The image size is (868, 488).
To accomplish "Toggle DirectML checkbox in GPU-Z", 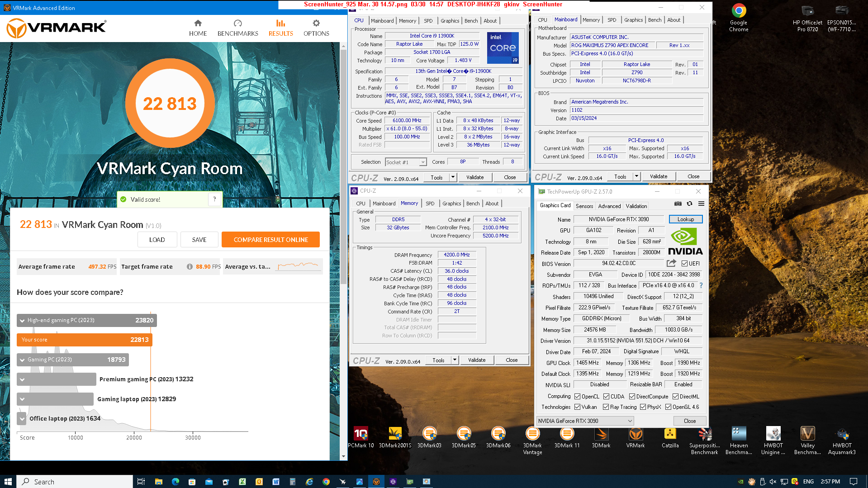I will [675, 397].
